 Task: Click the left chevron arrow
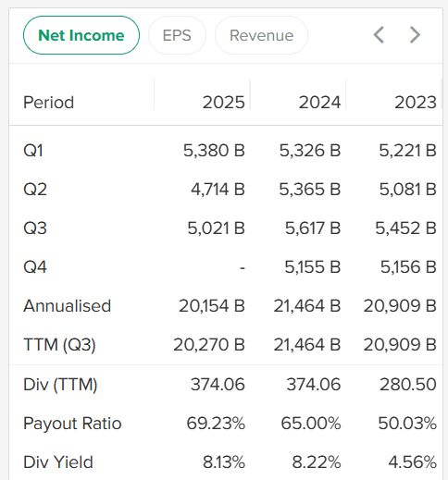tap(379, 35)
